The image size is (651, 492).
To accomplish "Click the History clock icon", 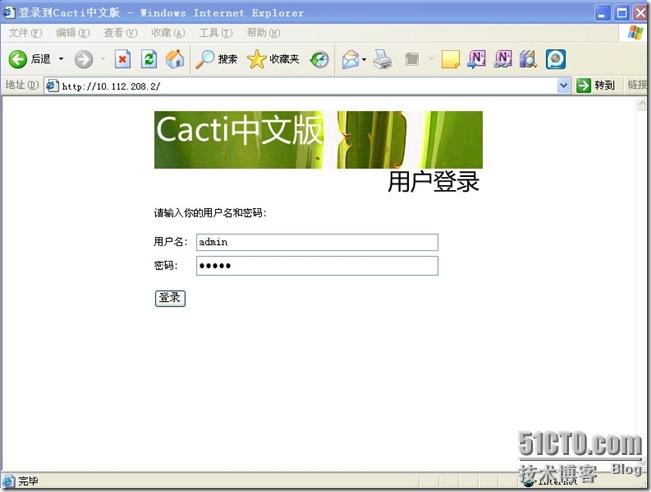I will pos(320,59).
